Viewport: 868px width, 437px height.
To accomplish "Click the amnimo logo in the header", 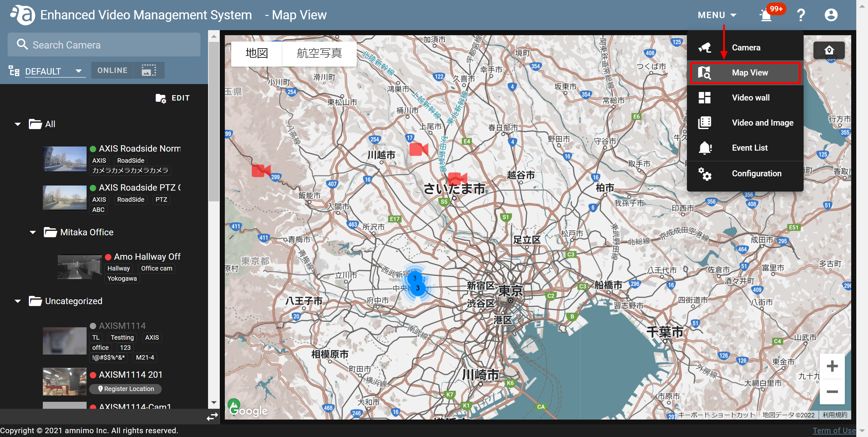I will (x=22, y=15).
